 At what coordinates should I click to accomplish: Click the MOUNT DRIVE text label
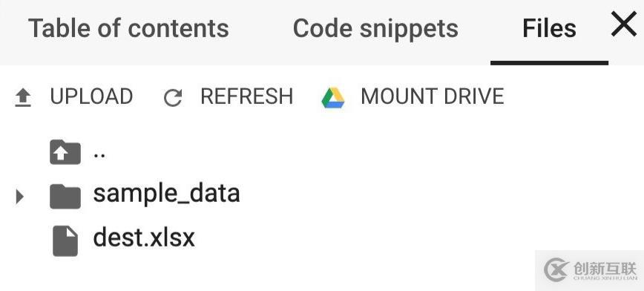(432, 97)
